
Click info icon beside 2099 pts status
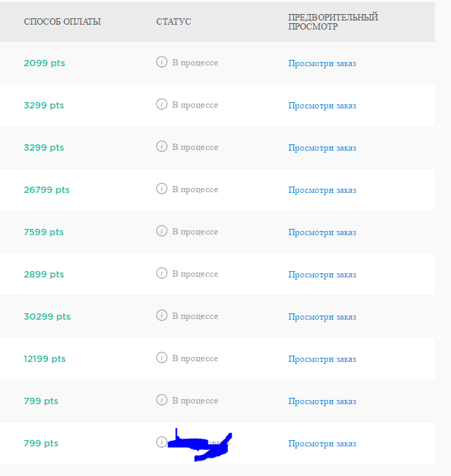pos(162,62)
